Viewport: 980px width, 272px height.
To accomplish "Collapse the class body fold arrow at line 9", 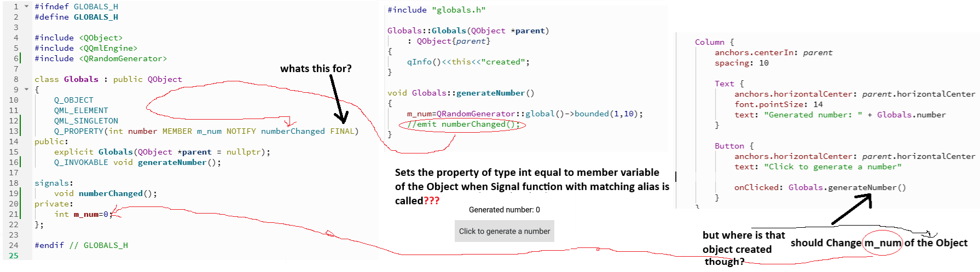I will 26,90.
